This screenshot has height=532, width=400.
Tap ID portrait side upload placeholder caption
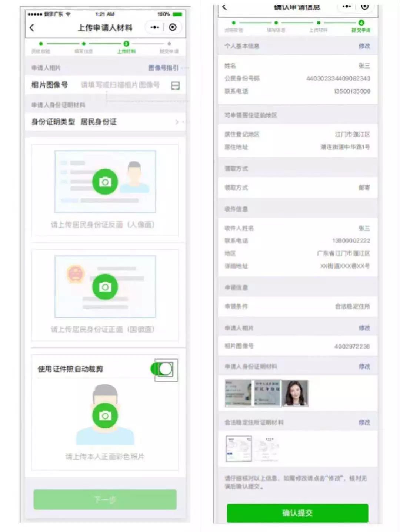tap(103, 225)
